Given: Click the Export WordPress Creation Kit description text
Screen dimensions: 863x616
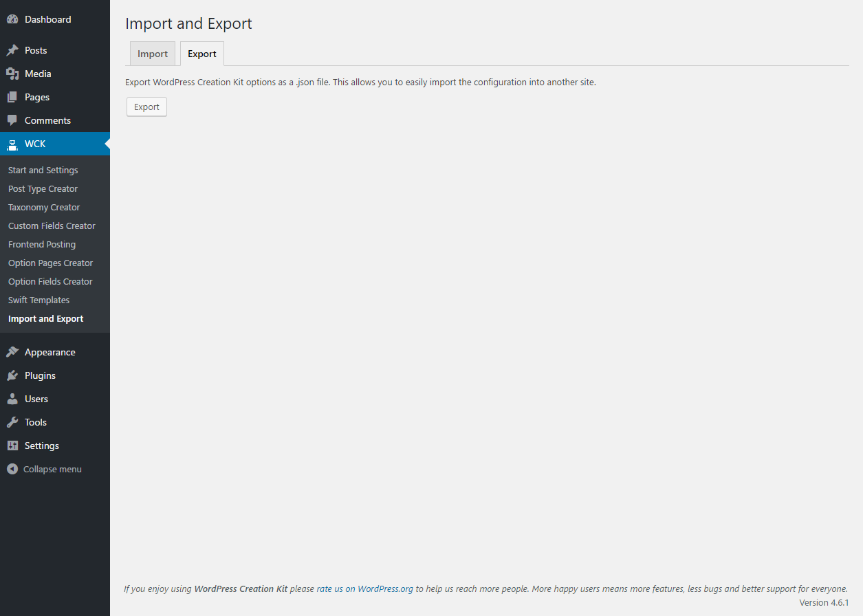Looking at the screenshot, I should coord(360,82).
